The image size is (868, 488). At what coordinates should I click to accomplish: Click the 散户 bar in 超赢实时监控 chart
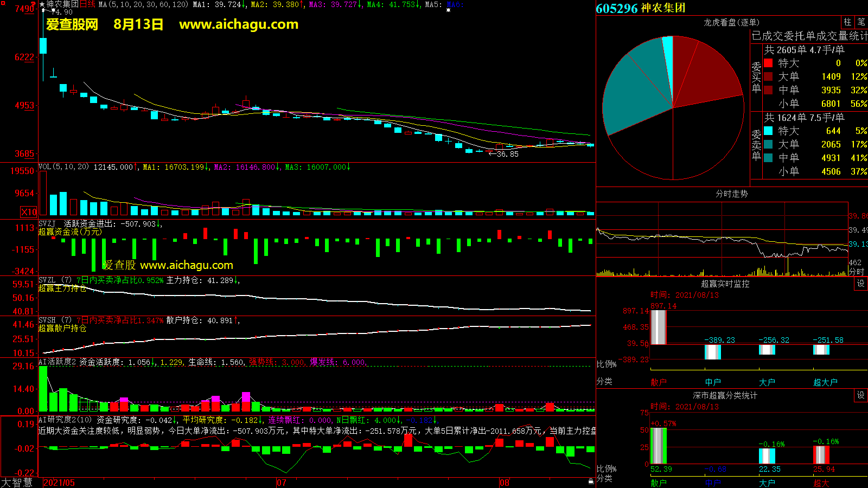(658, 327)
